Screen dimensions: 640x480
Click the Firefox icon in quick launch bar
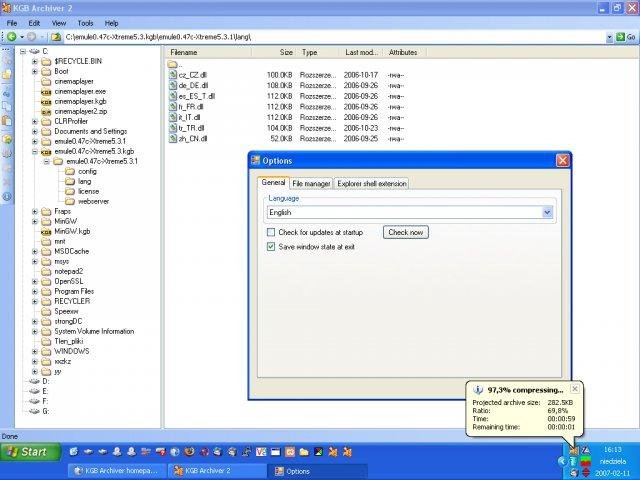click(x=189, y=452)
